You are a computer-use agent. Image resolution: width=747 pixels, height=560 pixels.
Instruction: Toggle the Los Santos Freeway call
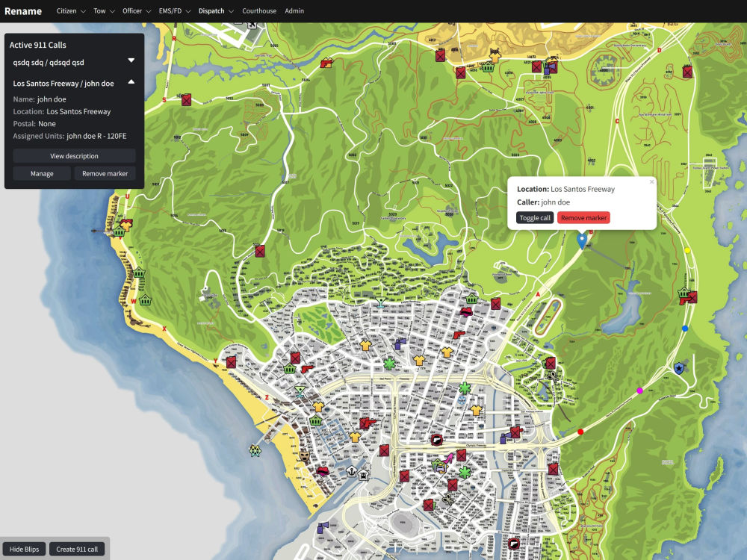pyautogui.click(x=535, y=217)
